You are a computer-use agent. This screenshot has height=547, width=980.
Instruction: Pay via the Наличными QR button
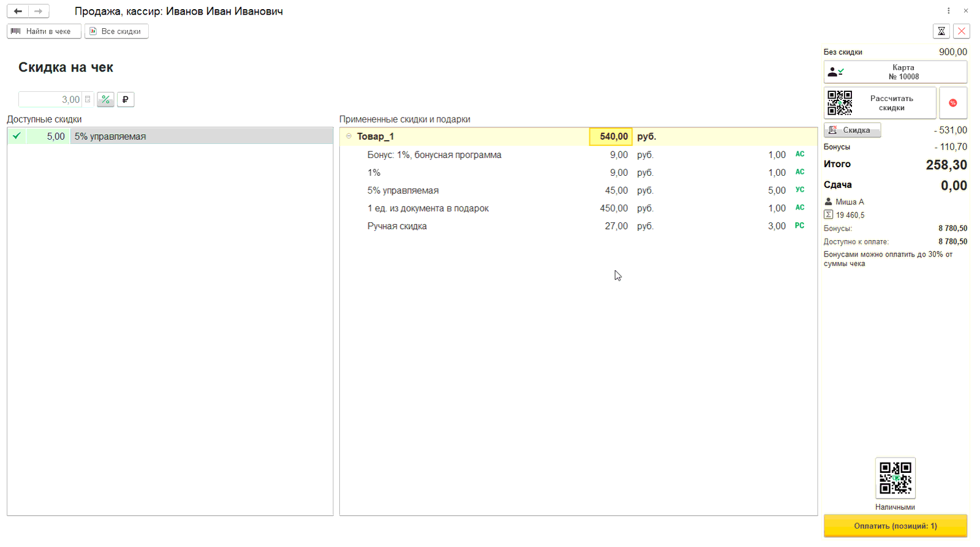pos(895,478)
